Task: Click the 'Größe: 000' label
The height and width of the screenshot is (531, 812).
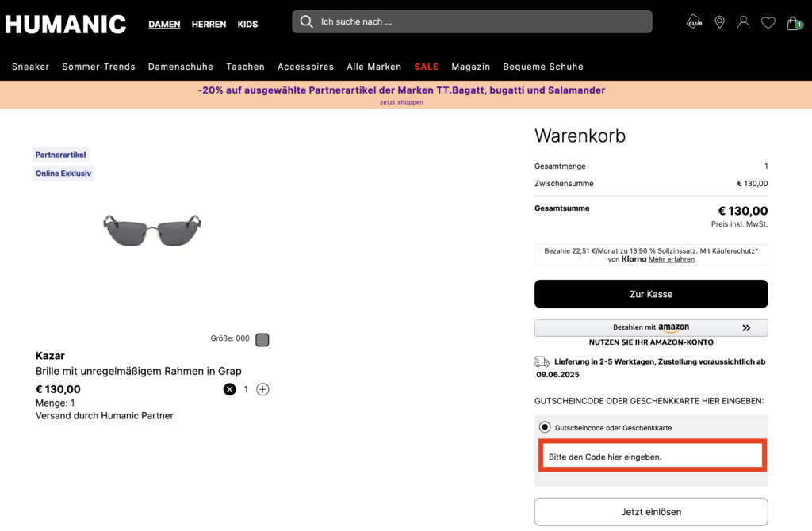Action: (230, 338)
